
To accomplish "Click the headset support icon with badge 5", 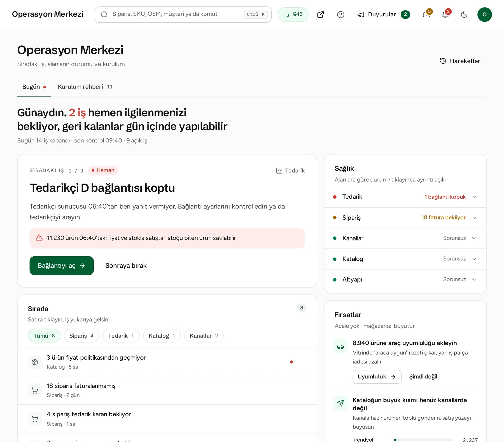I will point(427,15).
